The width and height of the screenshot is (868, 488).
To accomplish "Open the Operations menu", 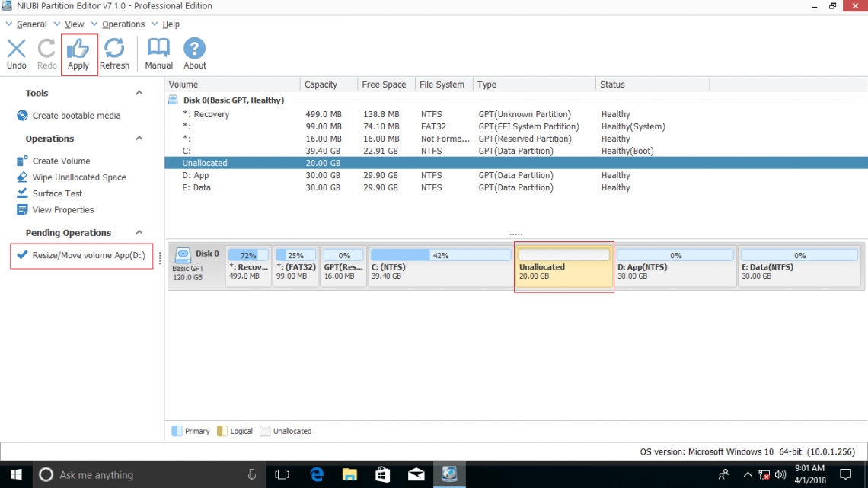I will (x=123, y=24).
